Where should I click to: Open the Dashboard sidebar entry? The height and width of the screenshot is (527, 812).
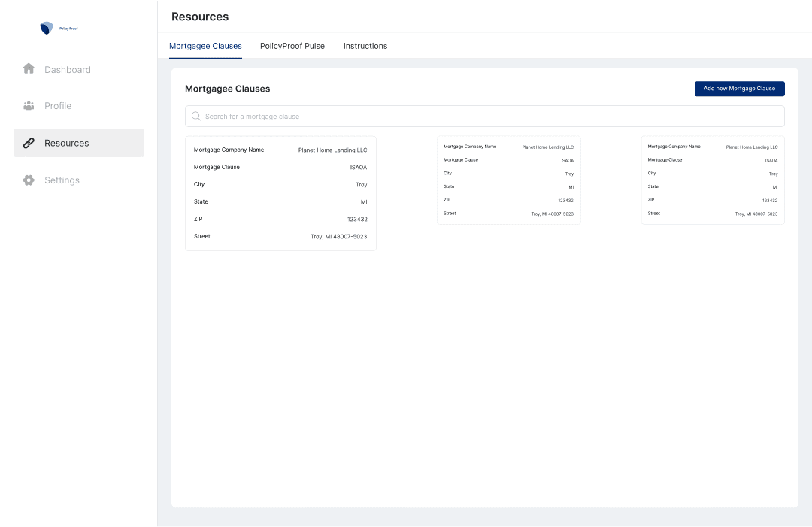coord(68,68)
